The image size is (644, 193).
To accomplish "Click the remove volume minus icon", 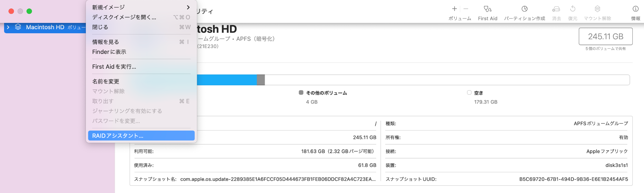I will [466, 9].
